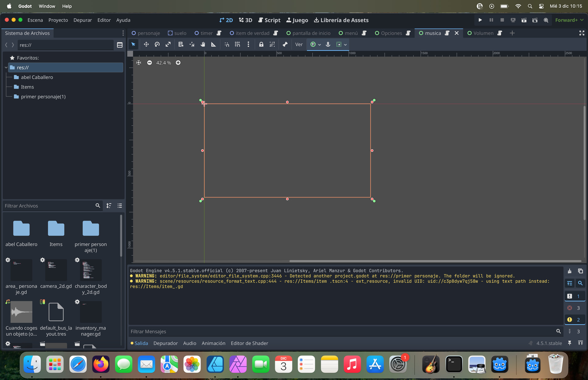
Task: Open the Depurador bottom panel
Action: pos(165,343)
